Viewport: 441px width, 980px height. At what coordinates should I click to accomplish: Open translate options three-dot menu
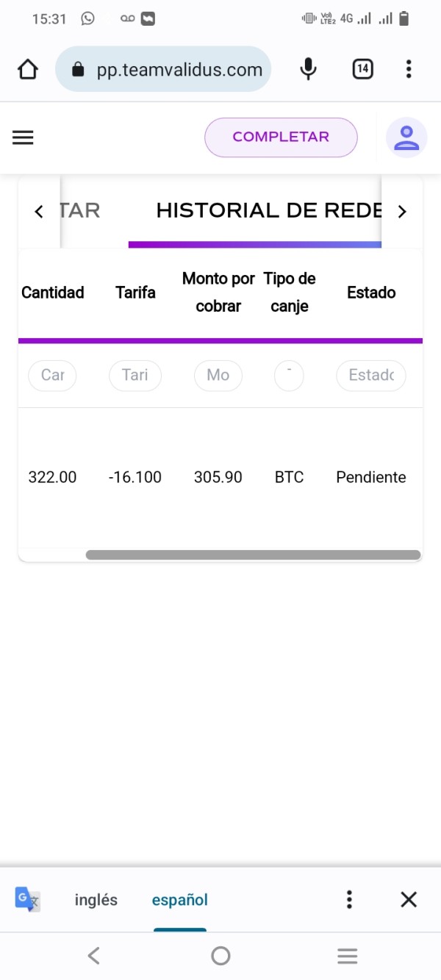(x=350, y=899)
